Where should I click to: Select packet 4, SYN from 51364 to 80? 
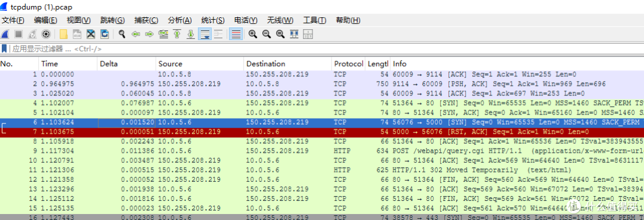click(x=322, y=103)
